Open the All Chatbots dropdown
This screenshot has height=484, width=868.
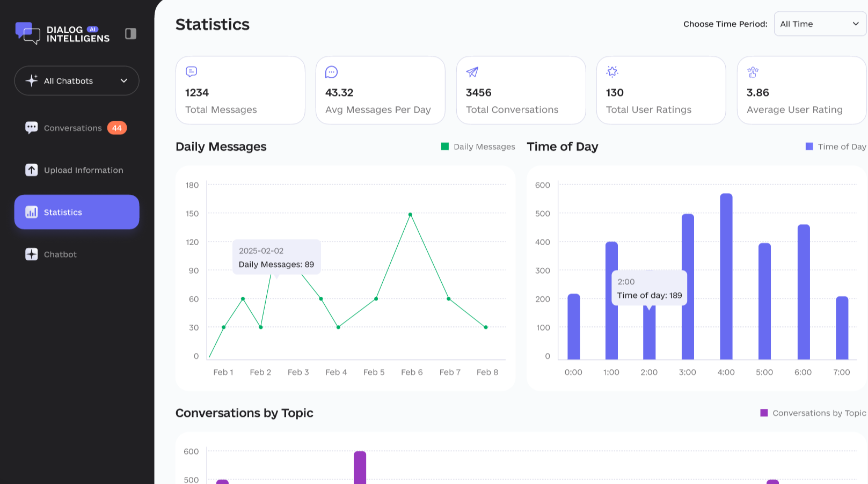(x=77, y=81)
